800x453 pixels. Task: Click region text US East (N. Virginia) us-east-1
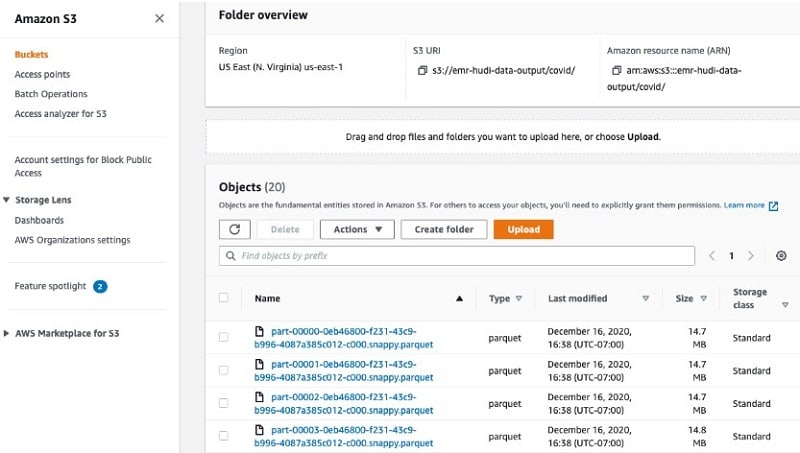coord(281,67)
